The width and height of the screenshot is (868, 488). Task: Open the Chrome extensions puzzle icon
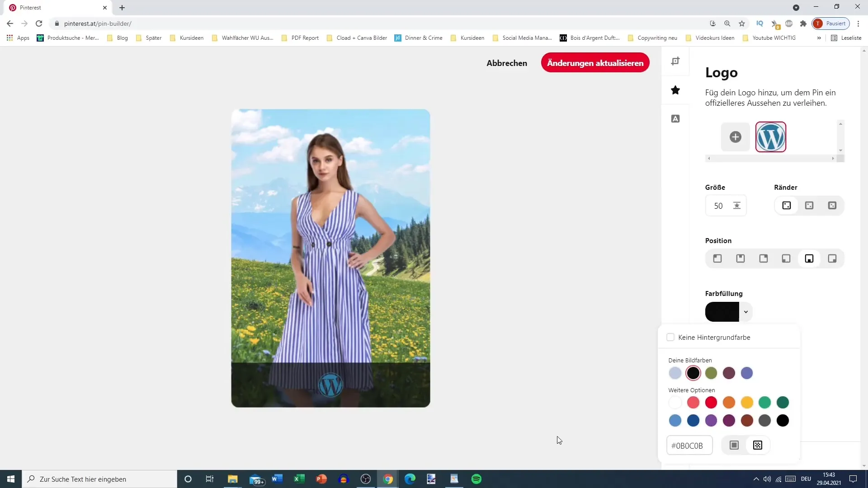pos(803,23)
